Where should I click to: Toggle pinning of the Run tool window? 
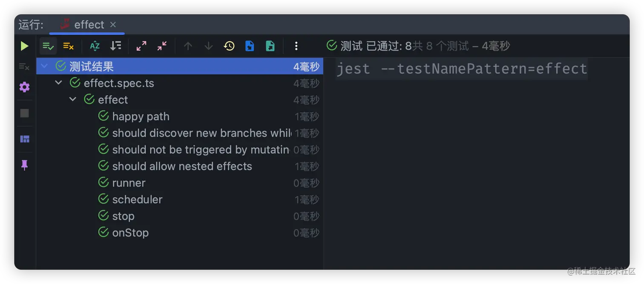24,165
